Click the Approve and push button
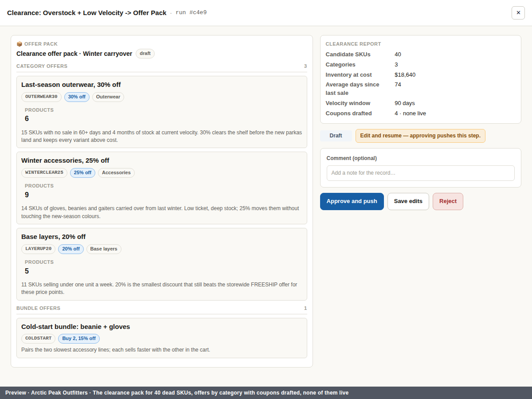The width and height of the screenshot is (532, 399). 352,201
